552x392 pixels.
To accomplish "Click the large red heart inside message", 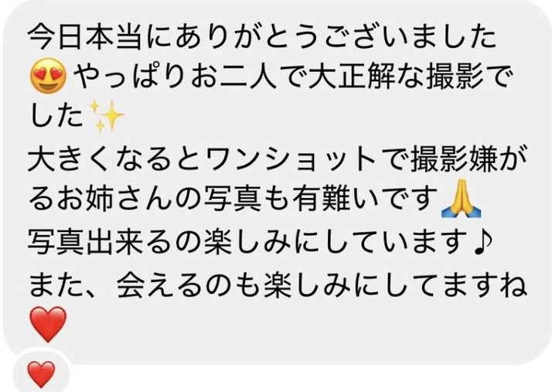I will coord(48,324).
